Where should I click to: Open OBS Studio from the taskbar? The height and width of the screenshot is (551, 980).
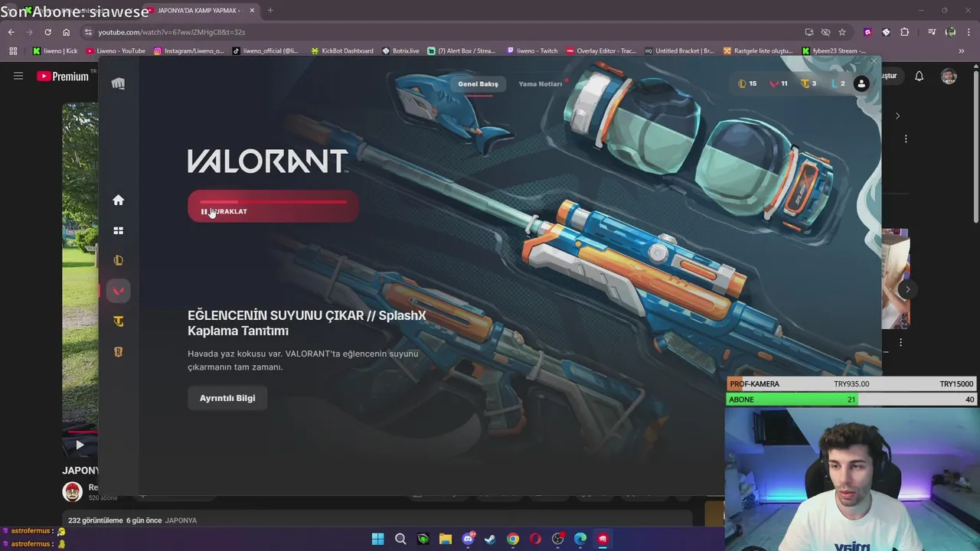[x=558, y=539]
